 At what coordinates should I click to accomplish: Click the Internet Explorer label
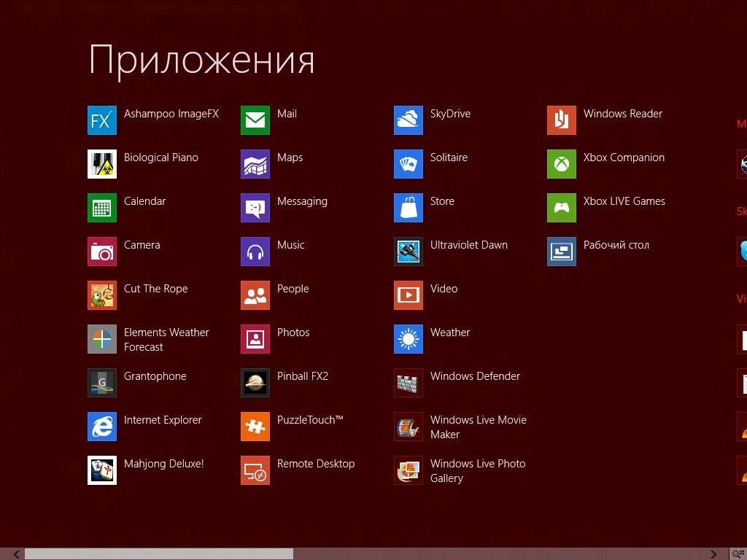pos(163,420)
